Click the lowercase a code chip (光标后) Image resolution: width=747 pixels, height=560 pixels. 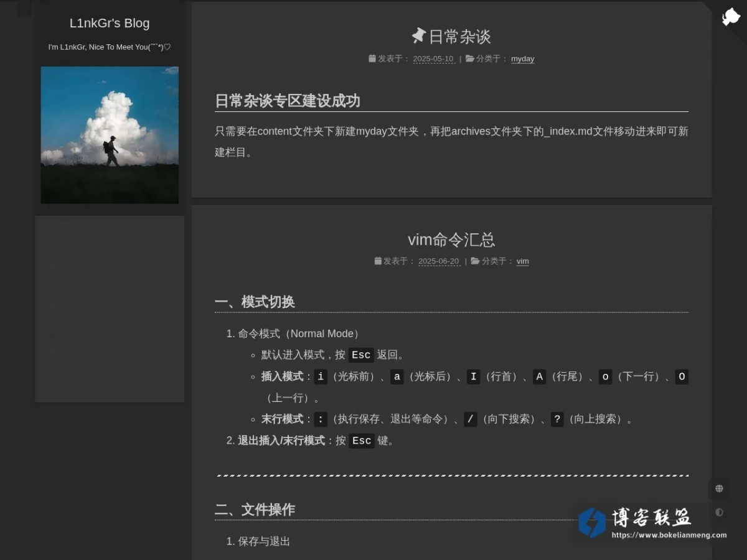(397, 376)
